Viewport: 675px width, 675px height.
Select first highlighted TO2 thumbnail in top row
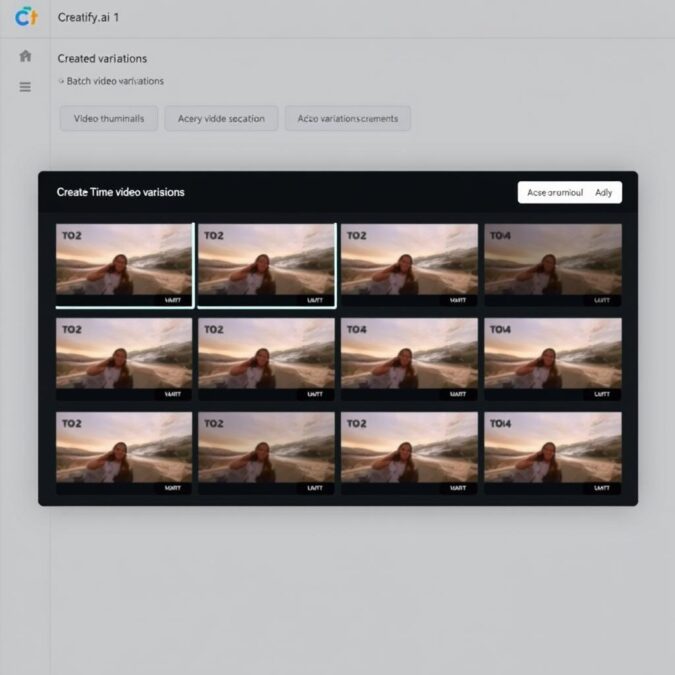(124, 264)
